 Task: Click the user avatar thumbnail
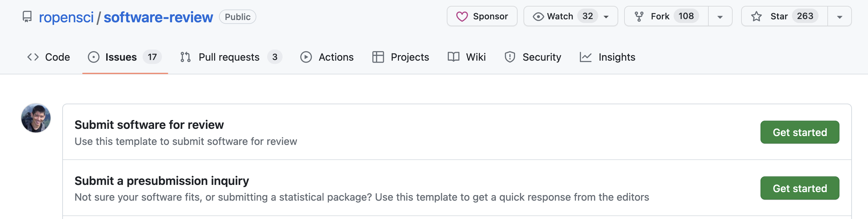click(x=36, y=118)
